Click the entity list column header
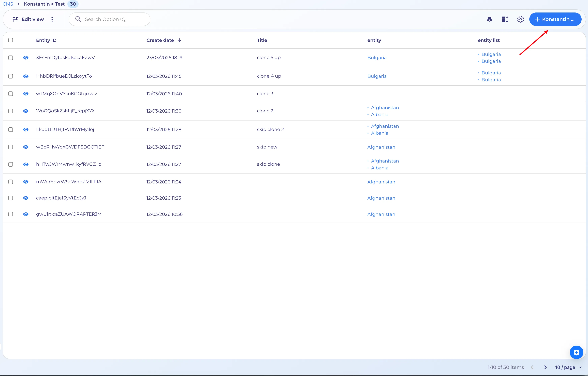This screenshot has height=376, width=588. 489,40
